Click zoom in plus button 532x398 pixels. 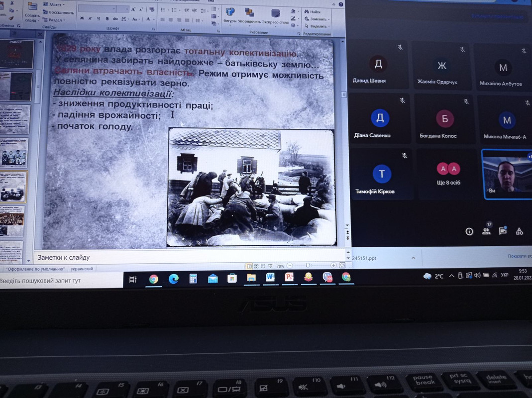tap(333, 265)
